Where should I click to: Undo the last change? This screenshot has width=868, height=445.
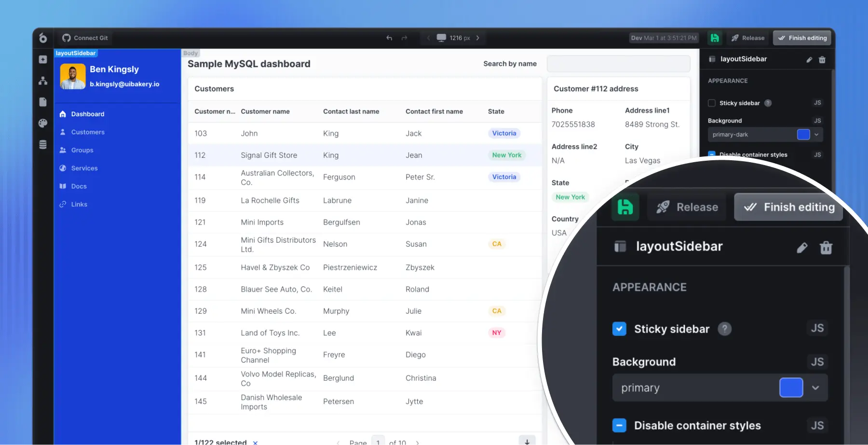tap(389, 38)
